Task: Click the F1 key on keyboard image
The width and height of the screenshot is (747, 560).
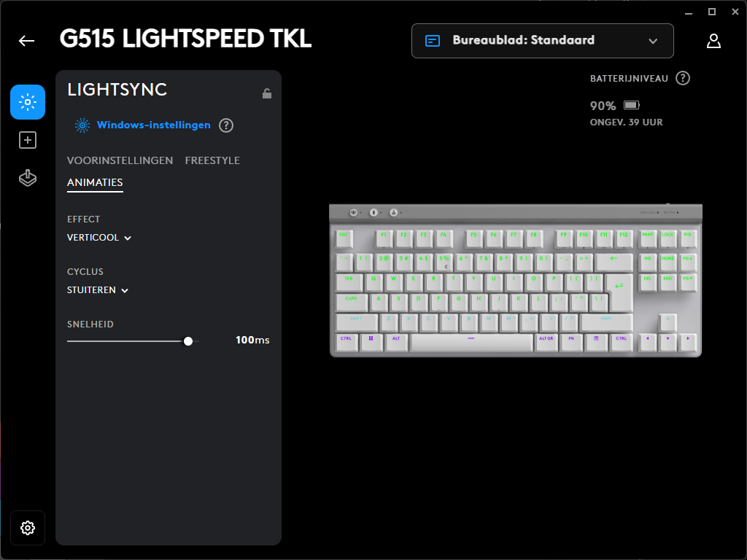Action: coord(384,238)
